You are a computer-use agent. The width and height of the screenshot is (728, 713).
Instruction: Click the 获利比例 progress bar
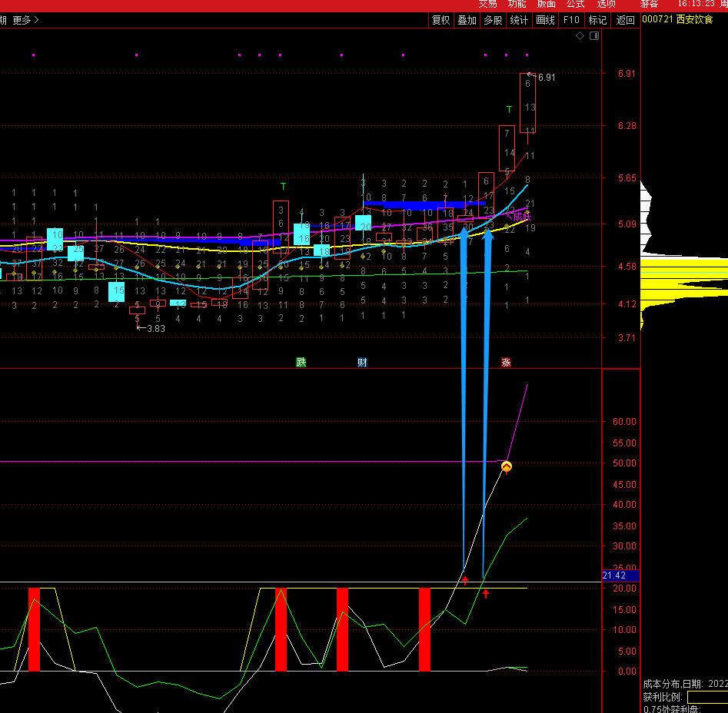point(707,697)
